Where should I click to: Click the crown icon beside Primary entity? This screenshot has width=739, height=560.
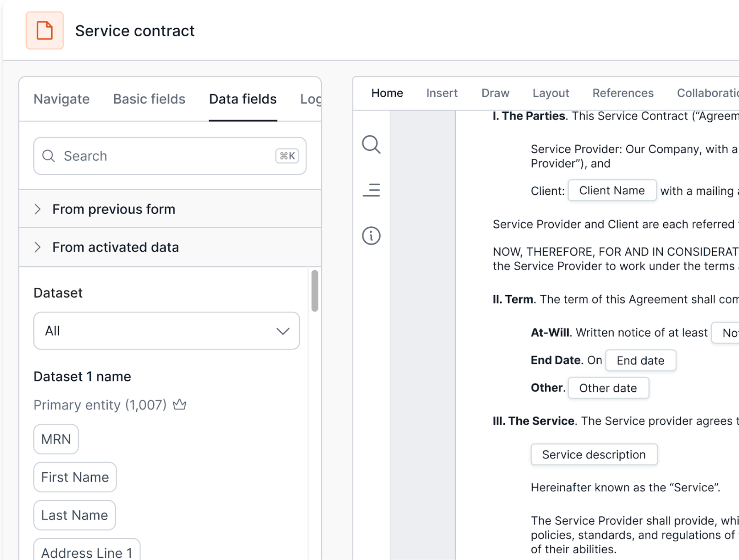click(180, 404)
